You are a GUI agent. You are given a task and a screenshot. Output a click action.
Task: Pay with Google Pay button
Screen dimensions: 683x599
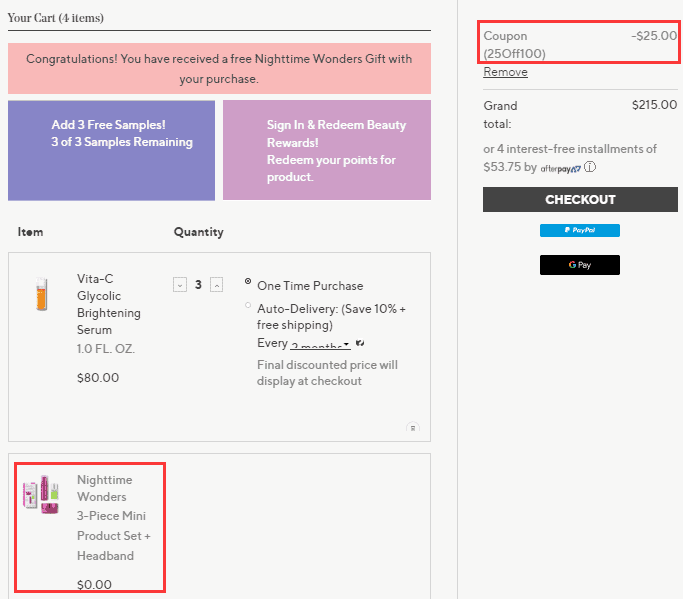pos(580,265)
